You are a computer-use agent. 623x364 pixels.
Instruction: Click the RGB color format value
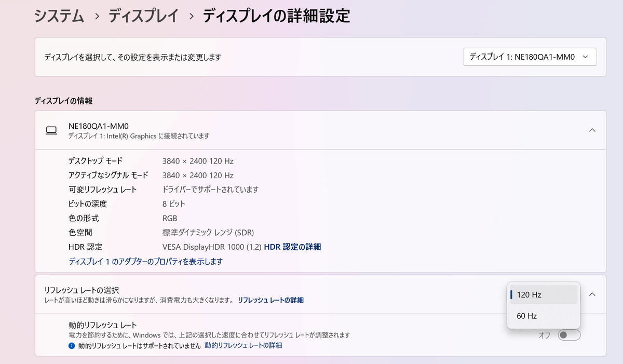[x=170, y=219]
